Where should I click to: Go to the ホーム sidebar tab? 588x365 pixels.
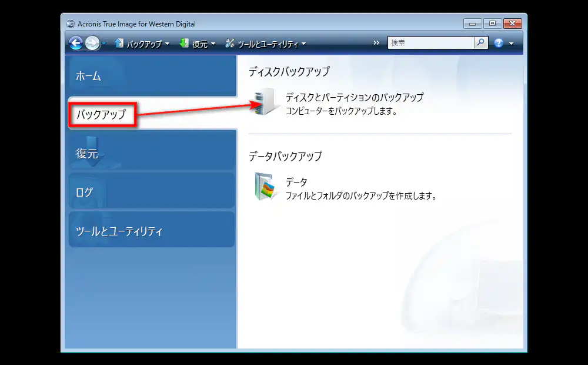point(152,76)
